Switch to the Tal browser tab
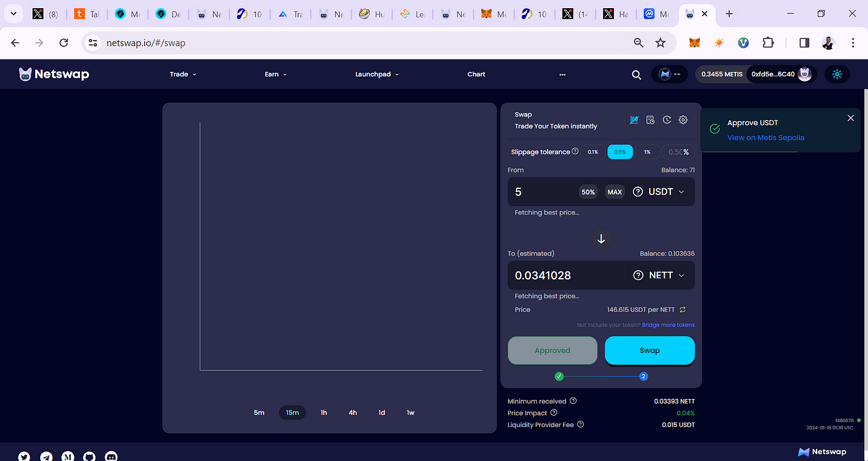The image size is (868, 461). 87,14
